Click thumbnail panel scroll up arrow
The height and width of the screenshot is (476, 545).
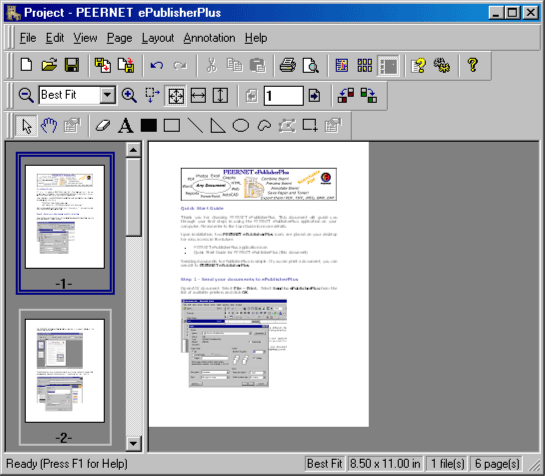click(133, 150)
